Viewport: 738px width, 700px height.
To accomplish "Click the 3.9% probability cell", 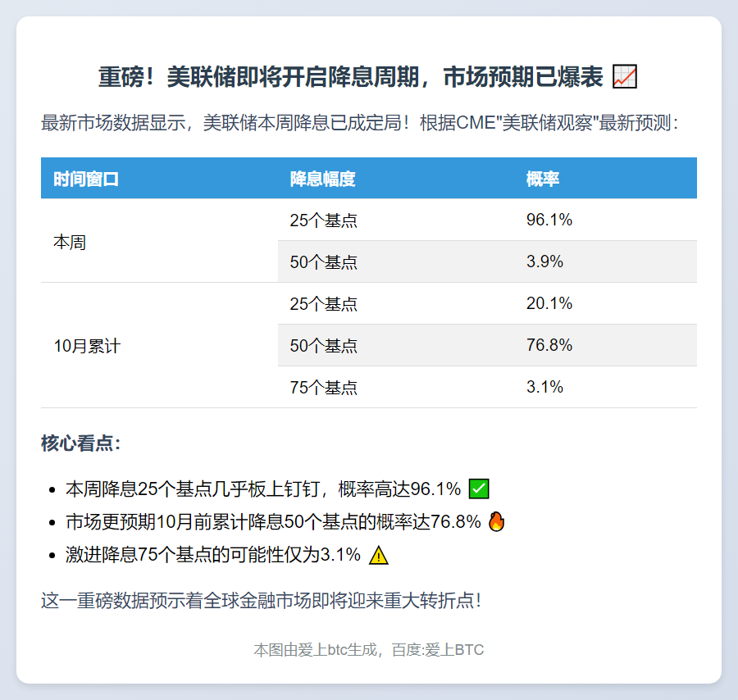I will [544, 262].
